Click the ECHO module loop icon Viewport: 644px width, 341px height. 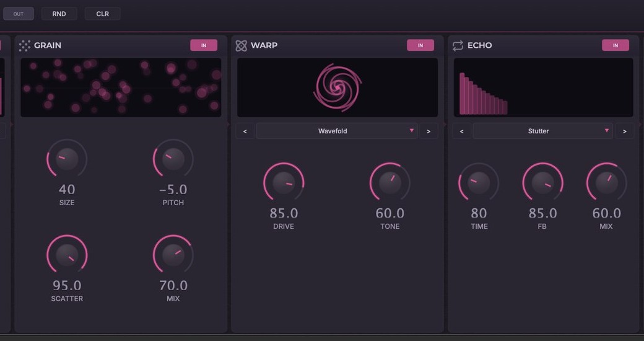point(458,46)
